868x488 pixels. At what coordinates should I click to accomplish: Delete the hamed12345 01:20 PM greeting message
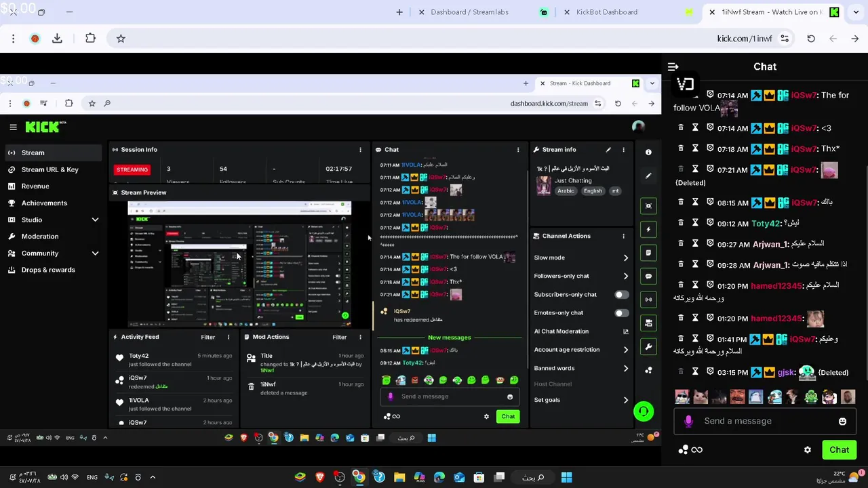681,285
